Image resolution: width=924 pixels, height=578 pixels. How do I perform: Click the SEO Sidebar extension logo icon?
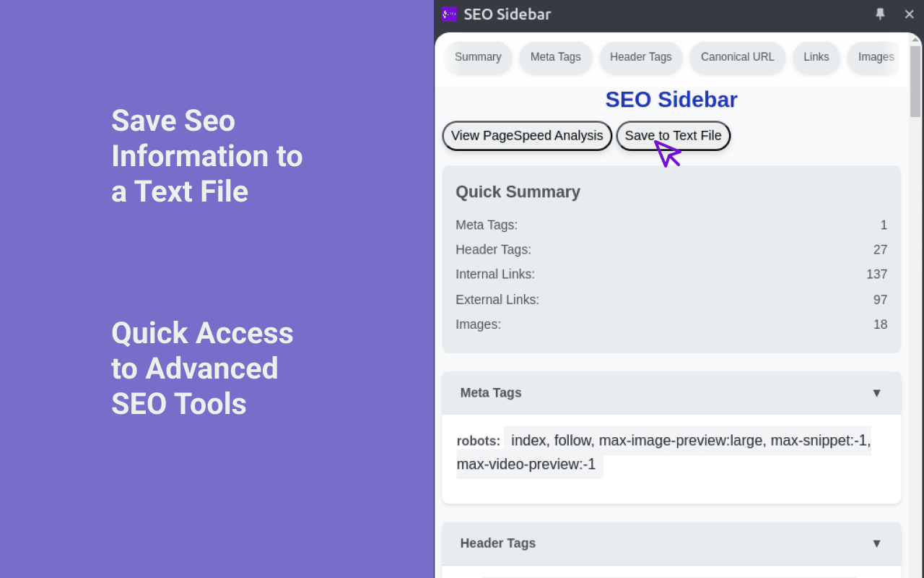pyautogui.click(x=448, y=14)
